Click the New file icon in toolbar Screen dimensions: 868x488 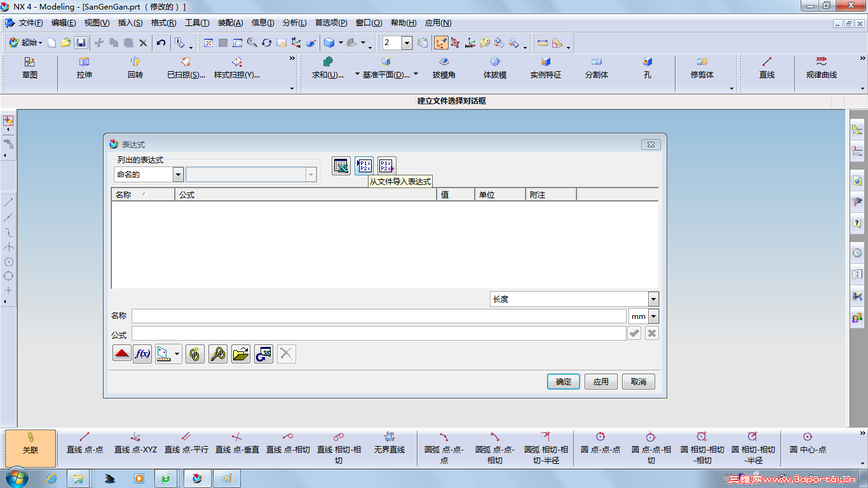52,43
